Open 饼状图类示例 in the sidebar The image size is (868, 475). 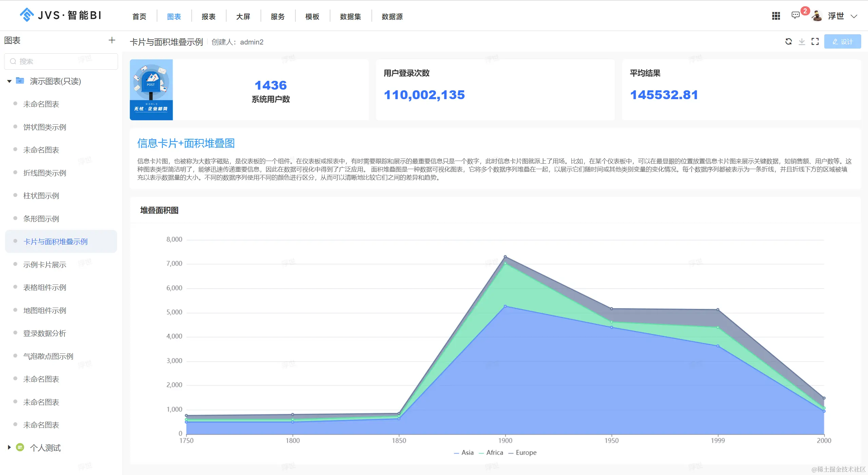44,127
